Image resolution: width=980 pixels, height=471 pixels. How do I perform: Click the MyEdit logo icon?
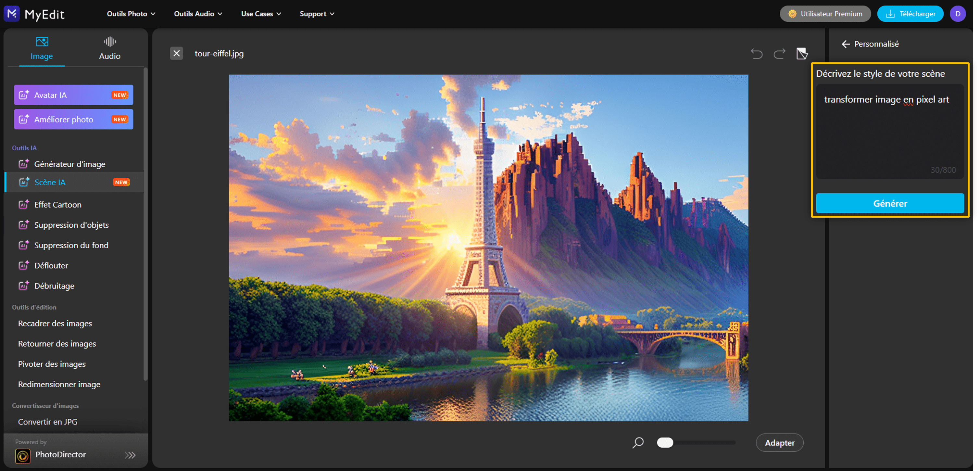(12, 14)
